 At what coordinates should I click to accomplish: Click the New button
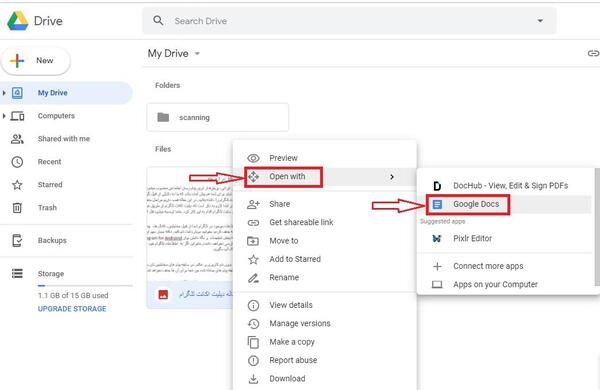click(x=36, y=60)
